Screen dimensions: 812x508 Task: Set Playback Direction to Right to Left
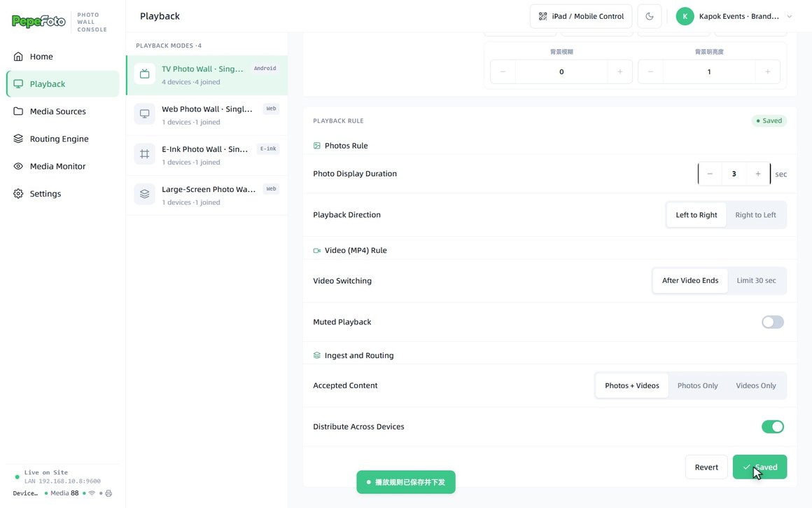(x=755, y=215)
